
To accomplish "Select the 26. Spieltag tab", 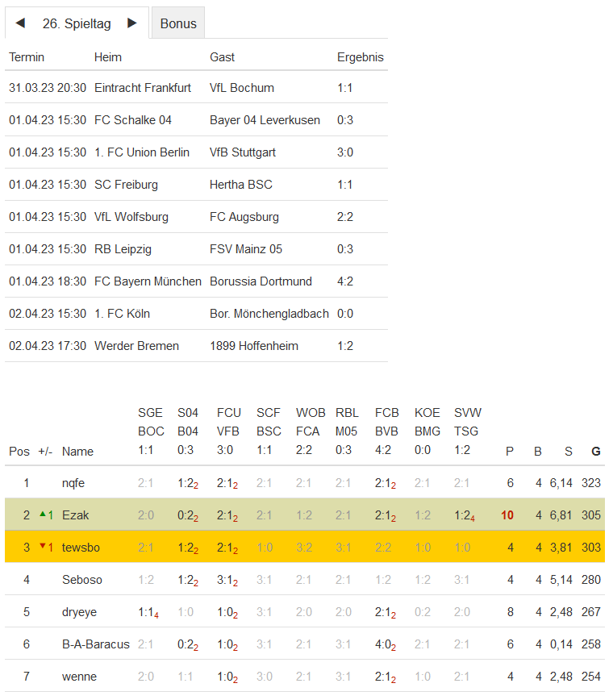I will tap(77, 23).
